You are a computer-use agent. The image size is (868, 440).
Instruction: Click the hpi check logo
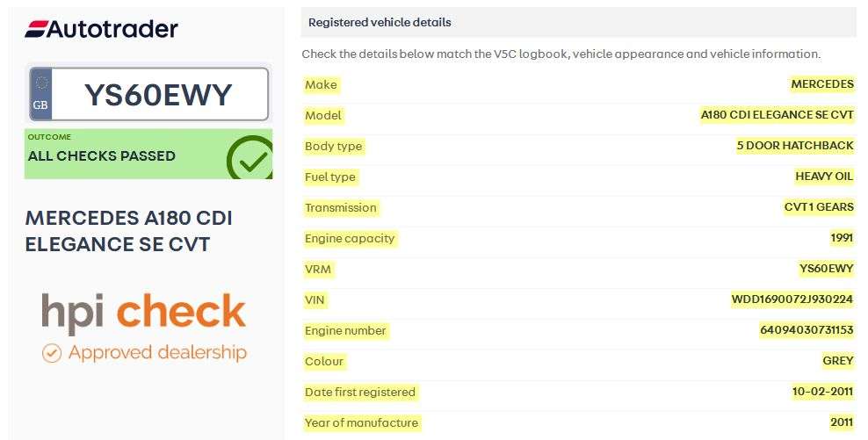(x=143, y=314)
